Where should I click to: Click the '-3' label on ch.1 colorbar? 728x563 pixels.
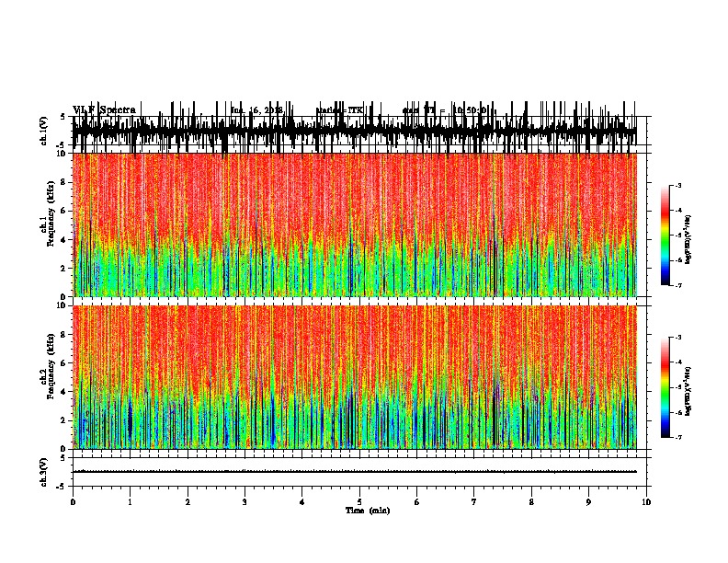click(x=677, y=186)
